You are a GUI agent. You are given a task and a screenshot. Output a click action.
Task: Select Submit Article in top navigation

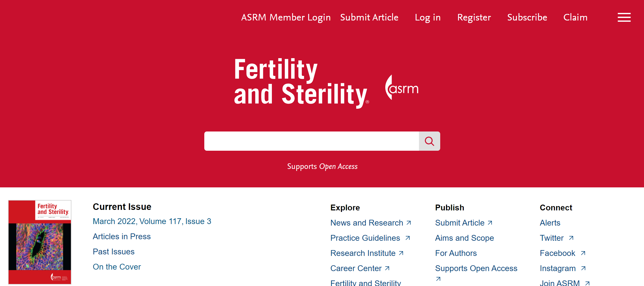[x=369, y=17]
